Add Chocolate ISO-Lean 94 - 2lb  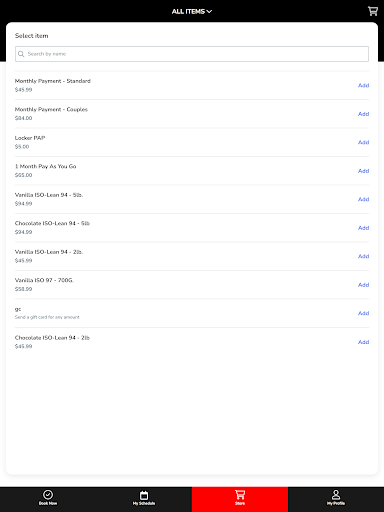(363, 342)
